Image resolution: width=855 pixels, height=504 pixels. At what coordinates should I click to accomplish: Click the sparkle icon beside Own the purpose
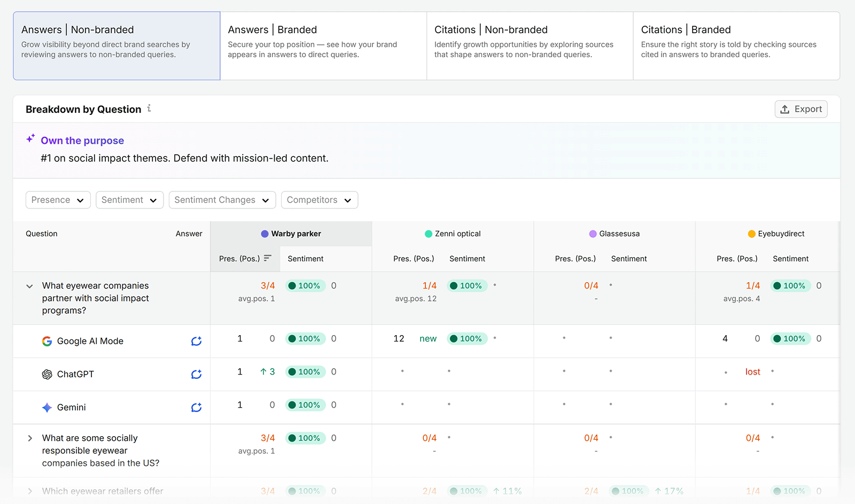[x=31, y=138]
